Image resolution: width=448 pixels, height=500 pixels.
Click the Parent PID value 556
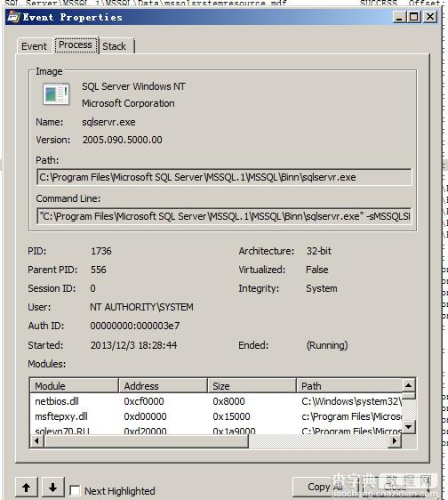pyautogui.click(x=99, y=270)
